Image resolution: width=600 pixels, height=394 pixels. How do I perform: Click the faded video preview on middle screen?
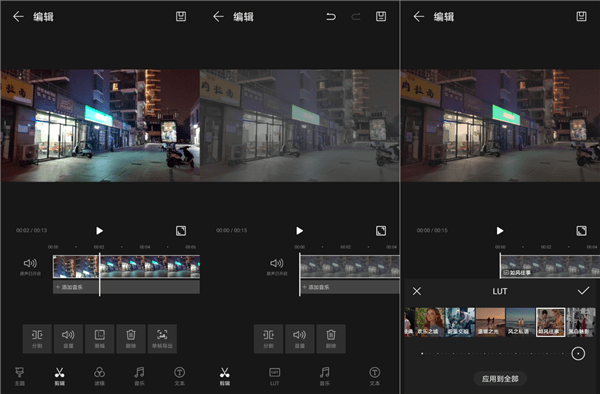300,125
